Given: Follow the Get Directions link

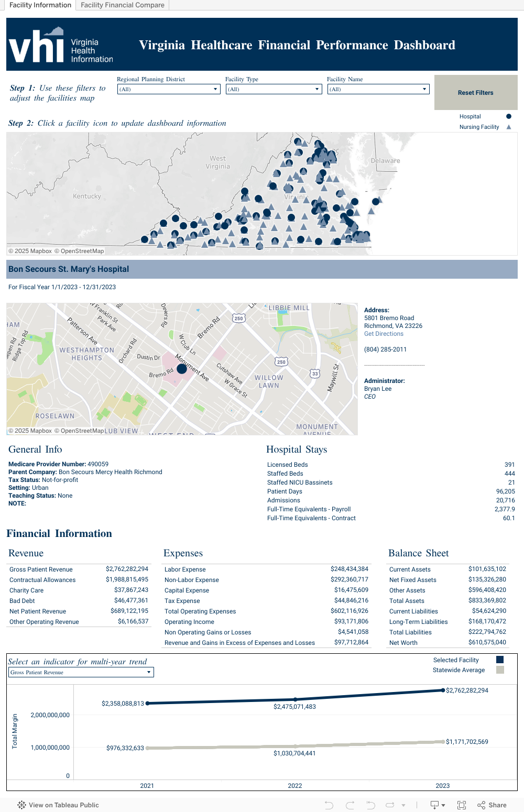Looking at the screenshot, I should point(384,334).
